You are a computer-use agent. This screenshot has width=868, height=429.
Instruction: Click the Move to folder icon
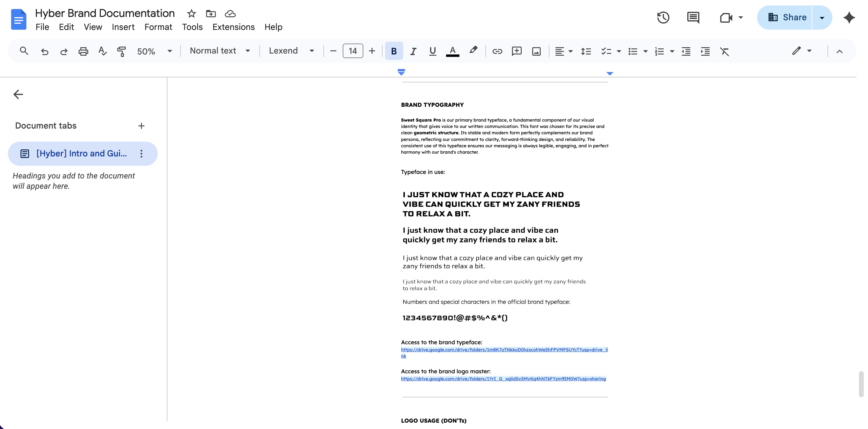[x=211, y=14]
